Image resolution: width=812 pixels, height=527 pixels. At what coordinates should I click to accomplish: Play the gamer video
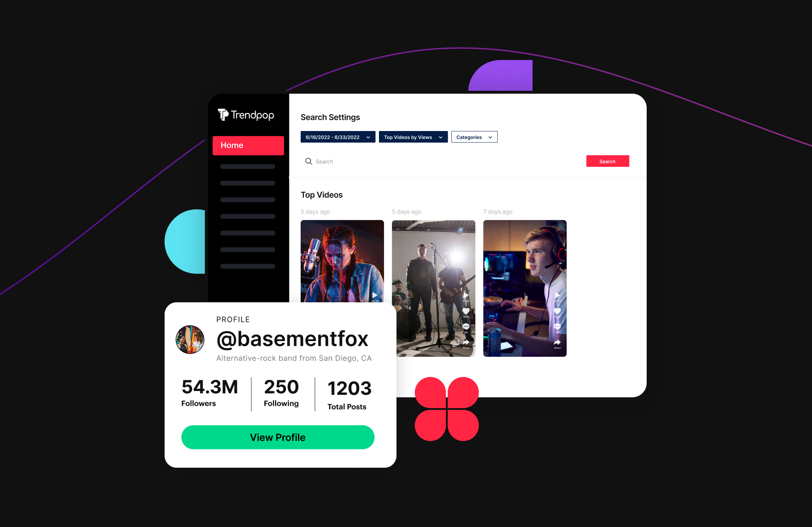(x=557, y=295)
